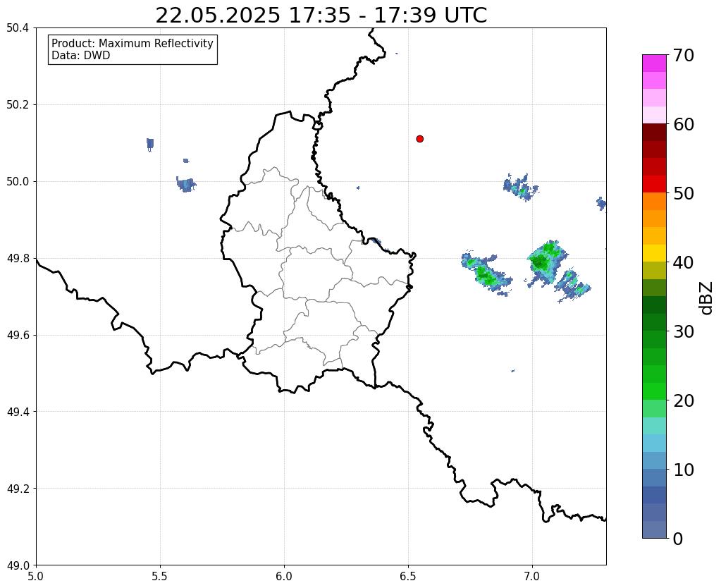Viewport: 721px width, 588px height.
Task: Click the 50 tick on colorbar
Action: point(684,193)
